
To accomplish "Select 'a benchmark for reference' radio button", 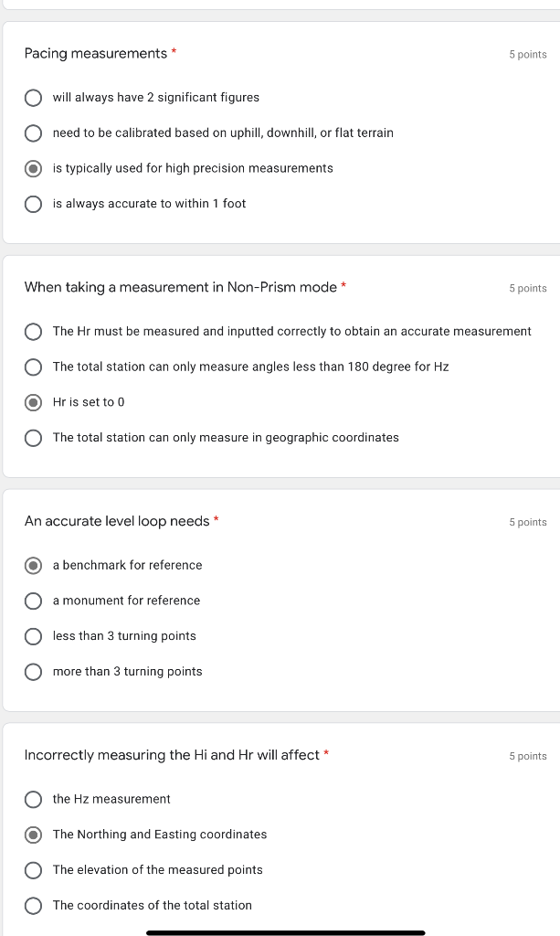I will click(33, 565).
